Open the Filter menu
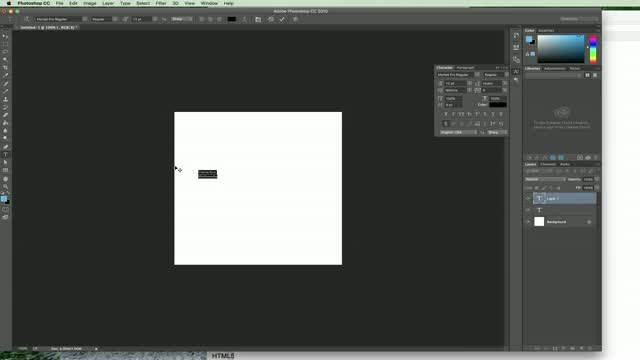This screenshot has height=360, width=640. [161, 3]
